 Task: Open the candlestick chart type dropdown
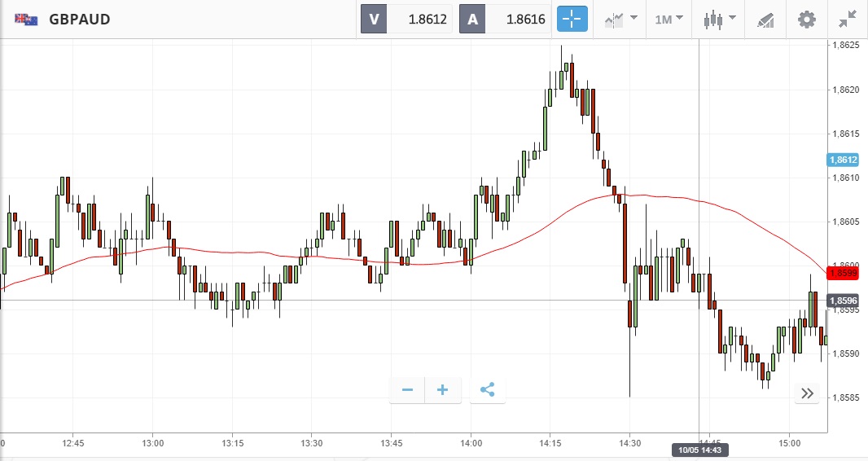pos(719,19)
